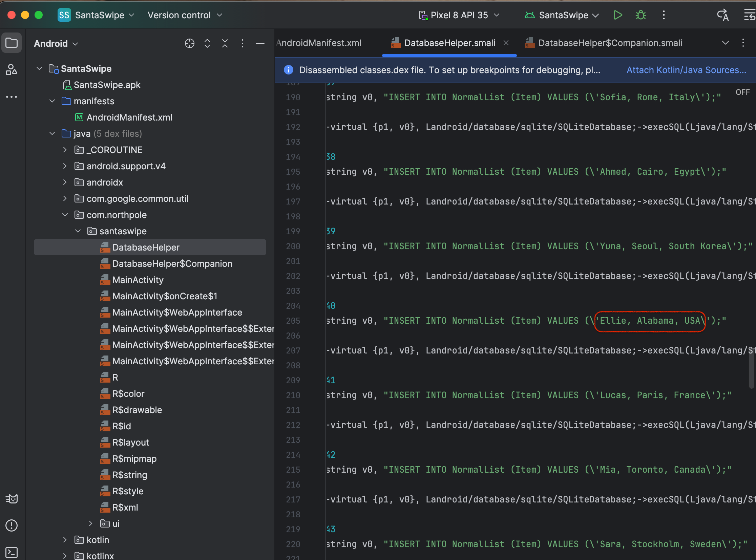756x560 pixels.
Task: Collapse the SantaSwipe root node
Action: point(39,68)
